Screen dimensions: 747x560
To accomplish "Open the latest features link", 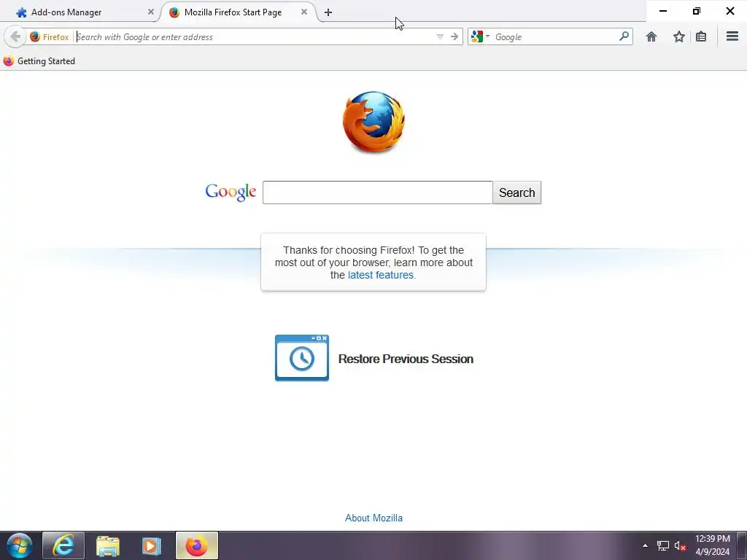I will click(381, 275).
